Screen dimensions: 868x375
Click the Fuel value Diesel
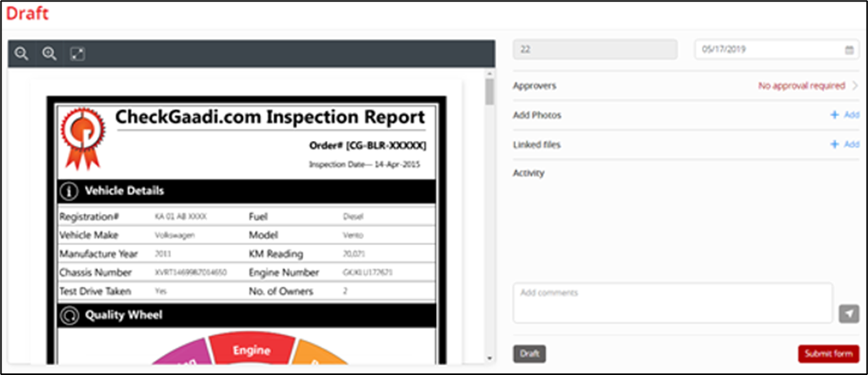click(353, 216)
